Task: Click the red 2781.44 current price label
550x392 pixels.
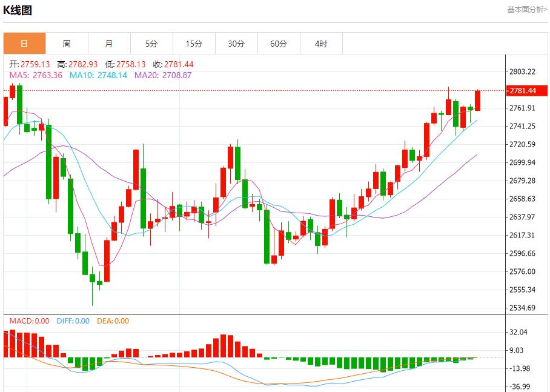Action: point(527,90)
